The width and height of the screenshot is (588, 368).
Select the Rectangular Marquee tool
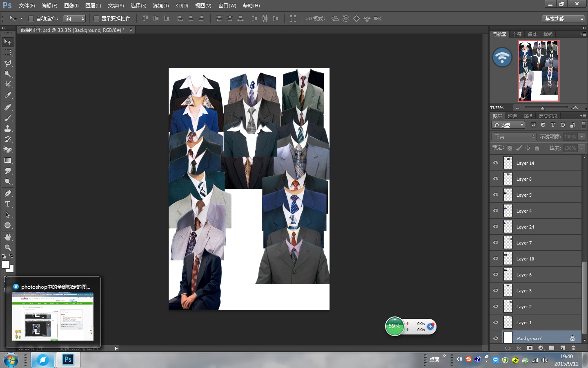click(x=8, y=53)
